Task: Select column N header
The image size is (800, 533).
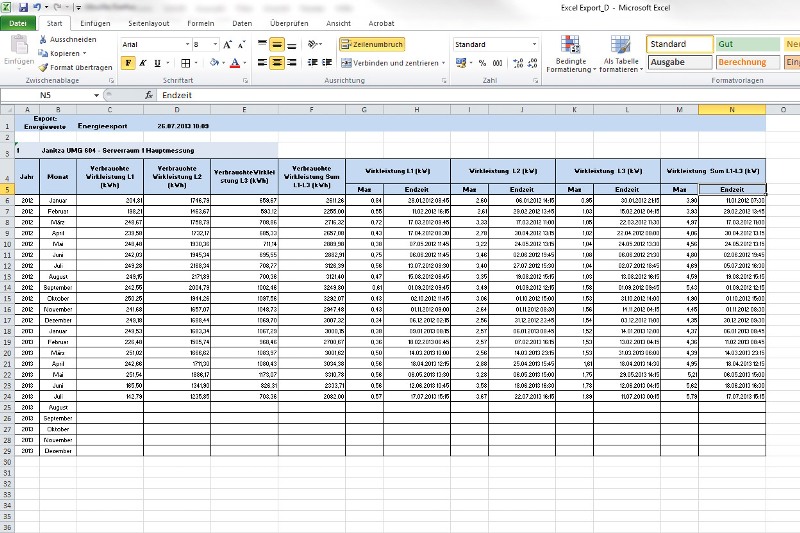Action: click(x=732, y=110)
